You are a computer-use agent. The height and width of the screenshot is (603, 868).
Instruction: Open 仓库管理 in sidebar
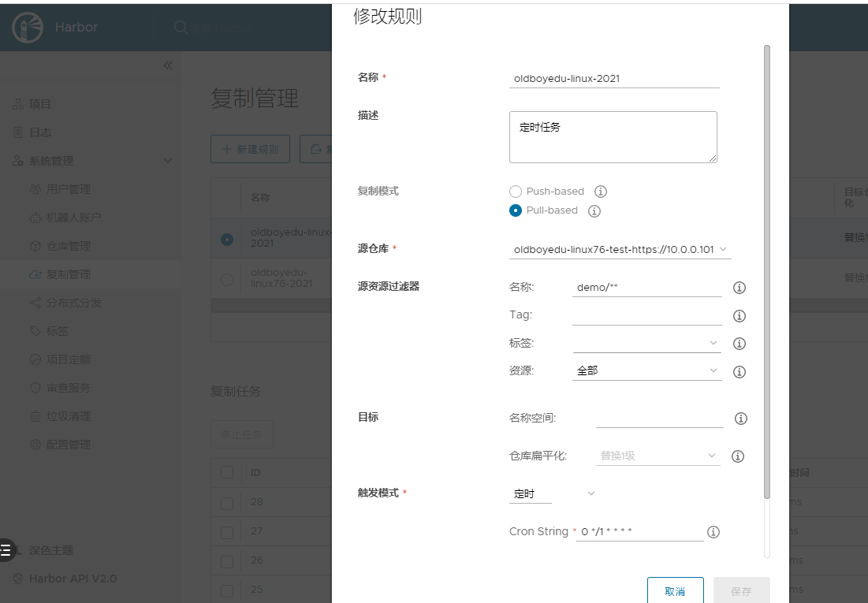click(x=68, y=246)
